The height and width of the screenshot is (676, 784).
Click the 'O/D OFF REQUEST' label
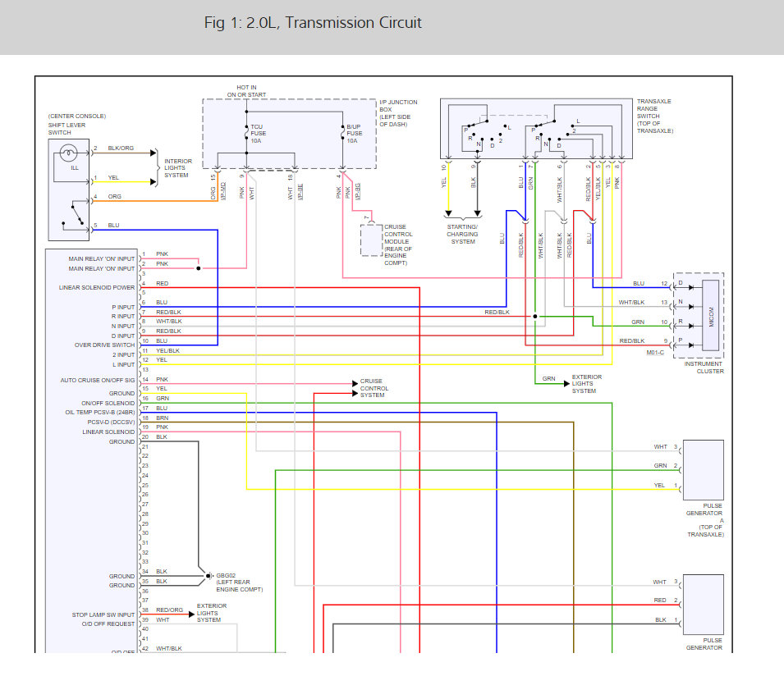point(108,624)
